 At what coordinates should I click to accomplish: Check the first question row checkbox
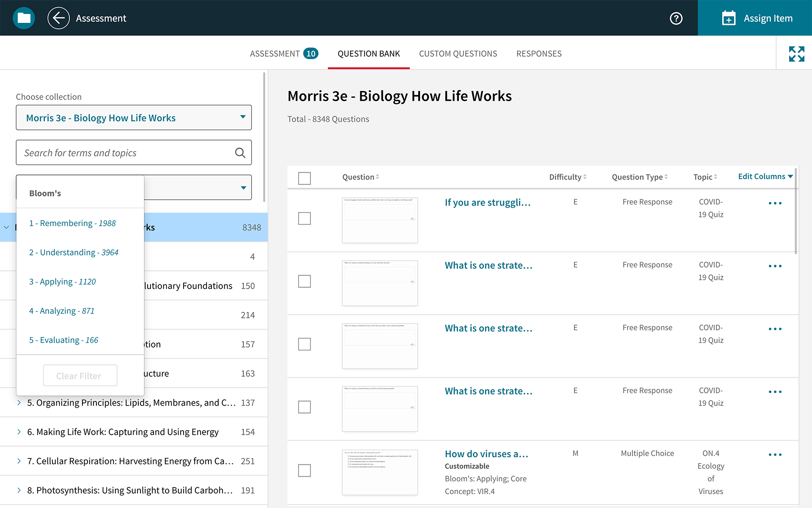point(304,218)
